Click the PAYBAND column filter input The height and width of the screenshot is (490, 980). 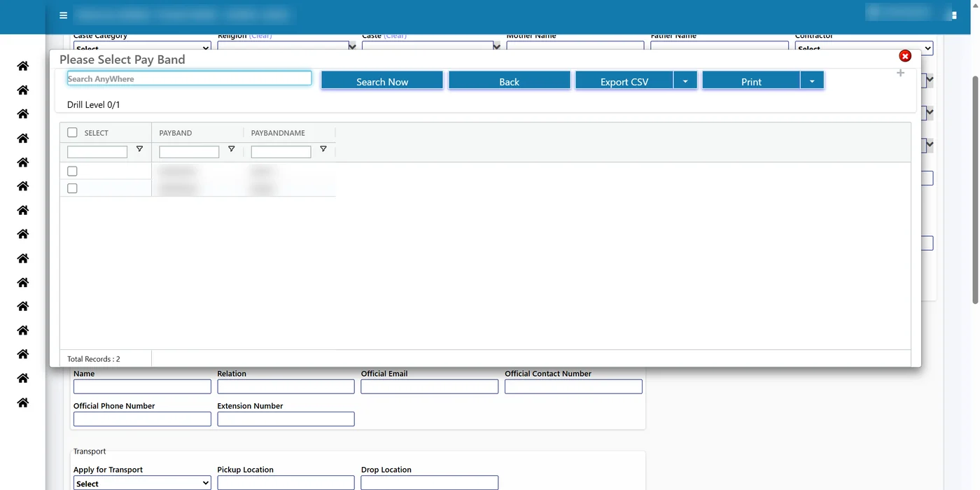(189, 152)
